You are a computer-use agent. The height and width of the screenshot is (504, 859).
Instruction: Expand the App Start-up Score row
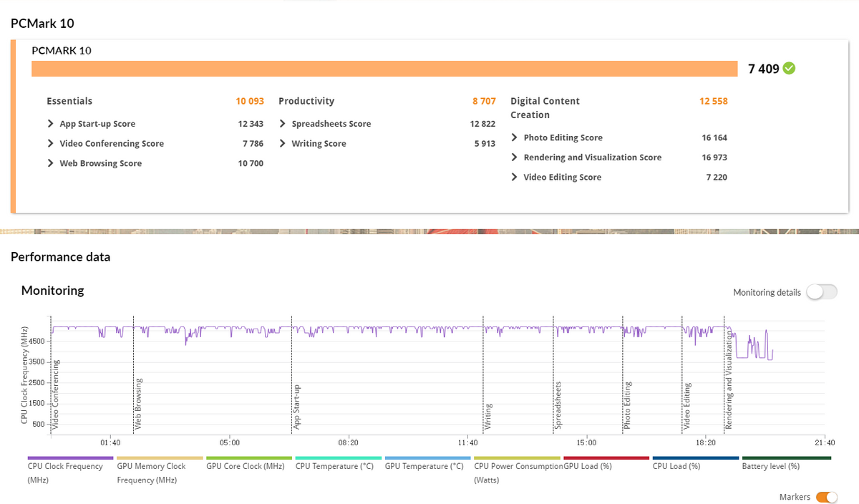(51, 124)
